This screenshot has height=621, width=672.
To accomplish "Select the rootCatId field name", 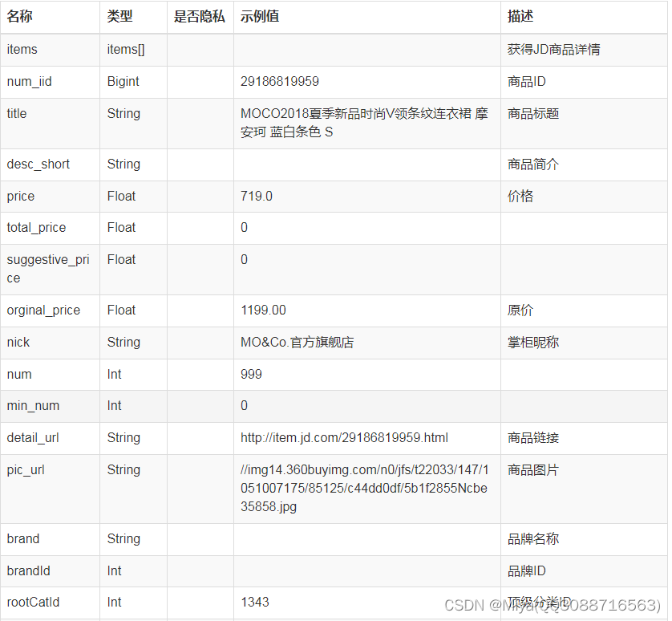I will [x=33, y=603].
